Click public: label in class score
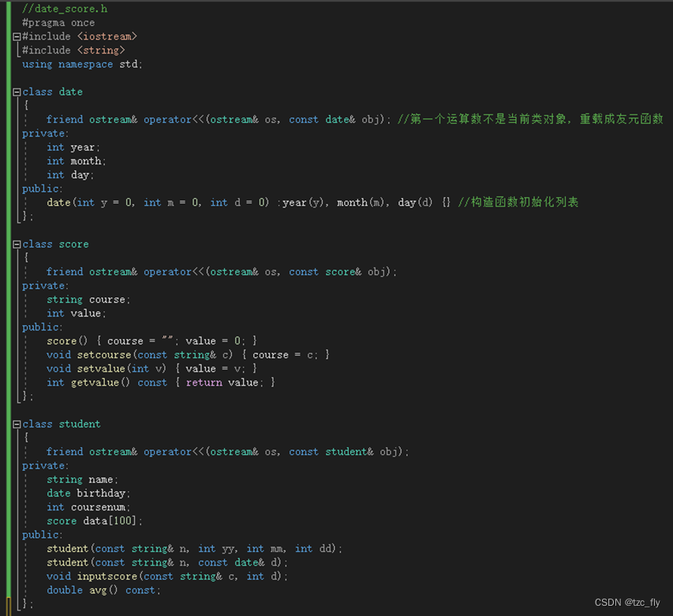The width and height of the screenshot is (673, 616). 42,327
